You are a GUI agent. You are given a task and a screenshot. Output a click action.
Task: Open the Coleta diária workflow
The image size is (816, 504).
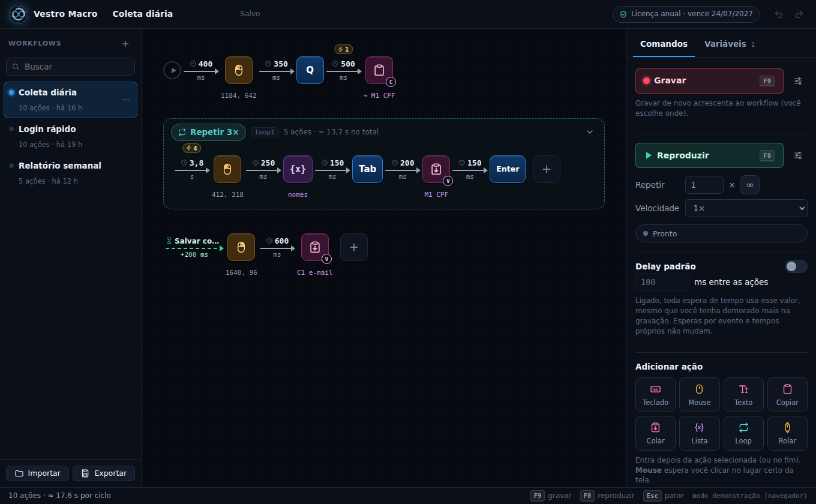tap(70, 100)
